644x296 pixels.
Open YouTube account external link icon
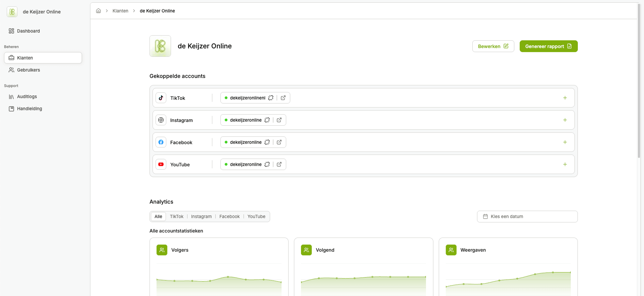(x=279, y=164)
